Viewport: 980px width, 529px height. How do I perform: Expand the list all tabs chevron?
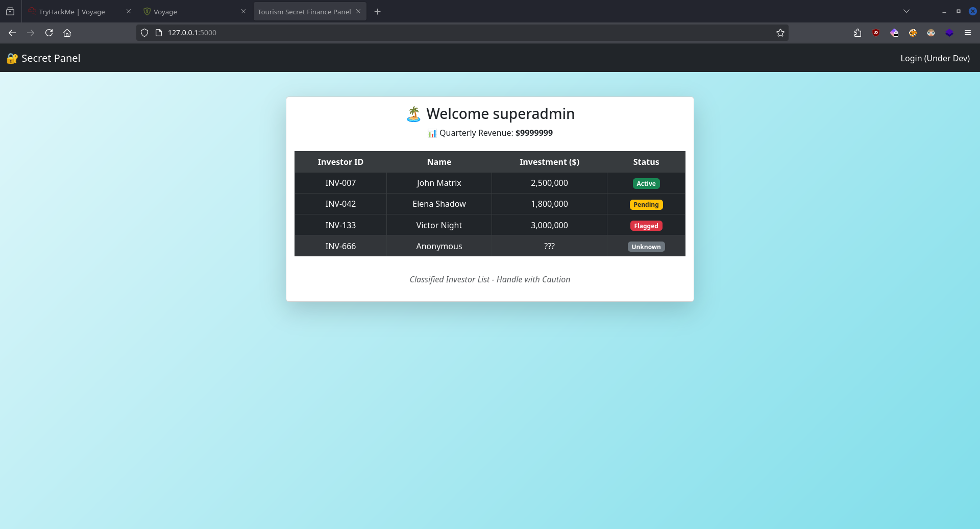pos(906,11)
